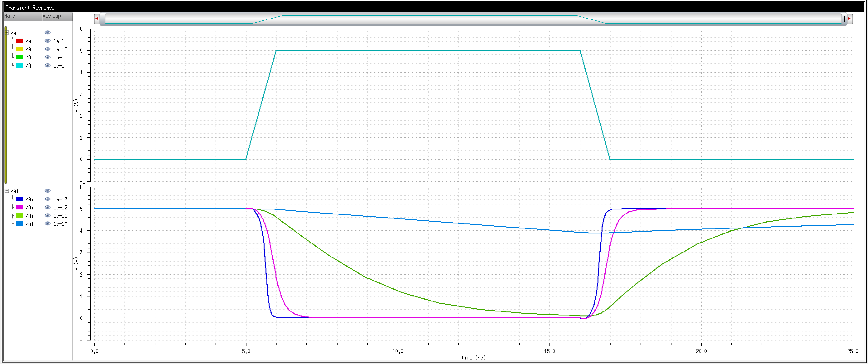The image size is (868, 364).
Task: Select the magenta /Ai color swatch
Action: tap(19, 207)
